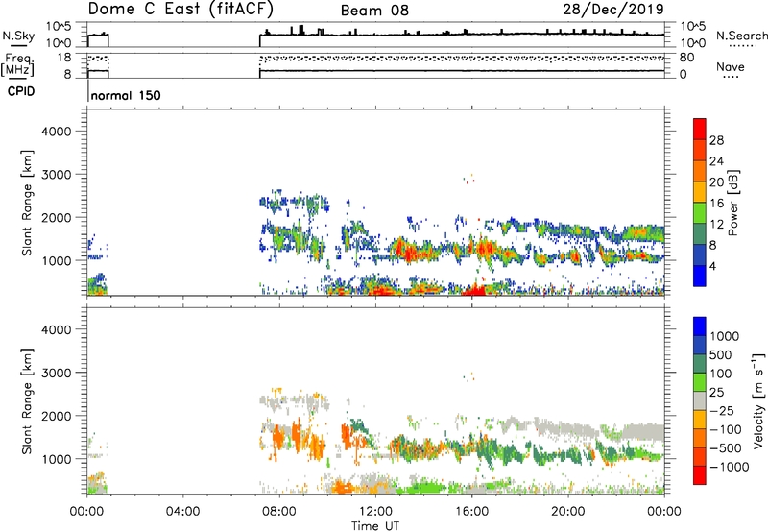
Task: Click the '18' frequency axis tick label
Action: coord(64,58)
